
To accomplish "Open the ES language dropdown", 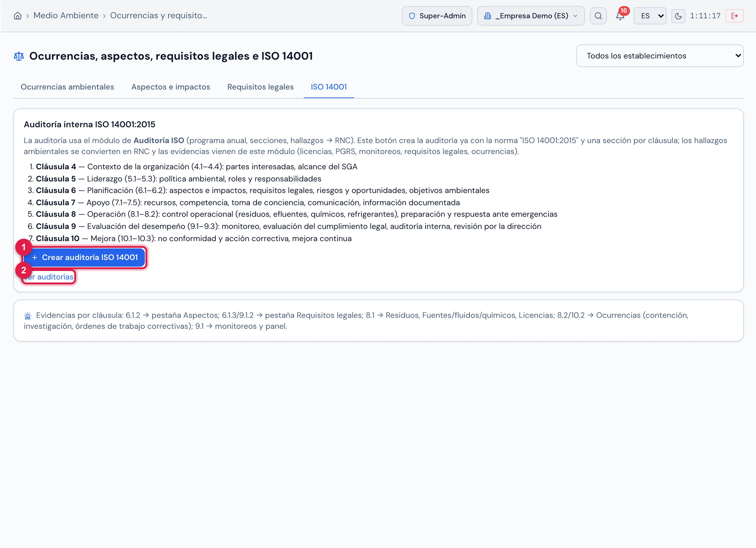I will point(650,16).
